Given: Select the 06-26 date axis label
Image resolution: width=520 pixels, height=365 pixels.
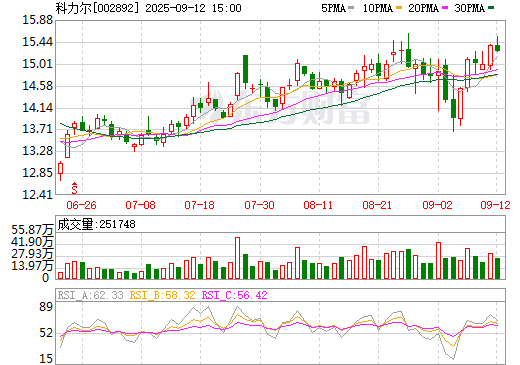Looking at the screenshot, I should (x=81, y=205).
